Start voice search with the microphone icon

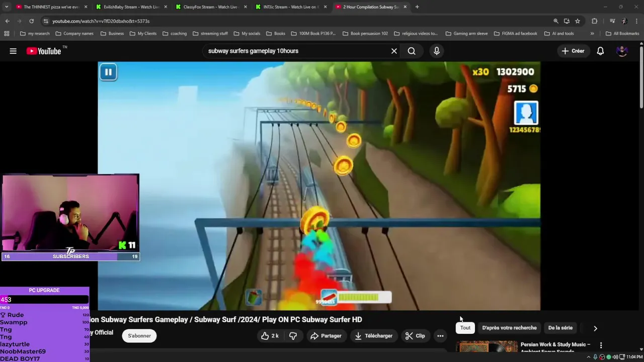436,51
